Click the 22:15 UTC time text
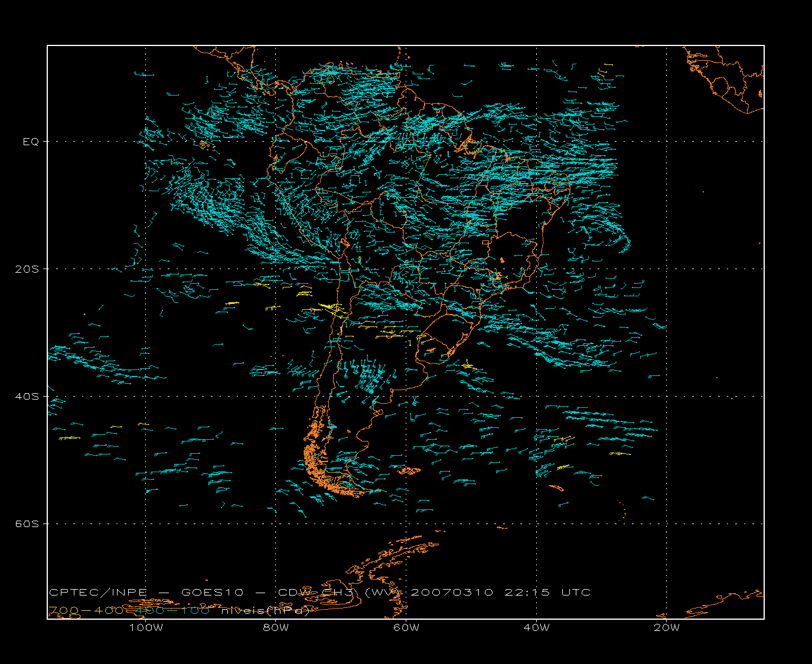812x664 pixels. pyautogui.click(x=547, y=593)
